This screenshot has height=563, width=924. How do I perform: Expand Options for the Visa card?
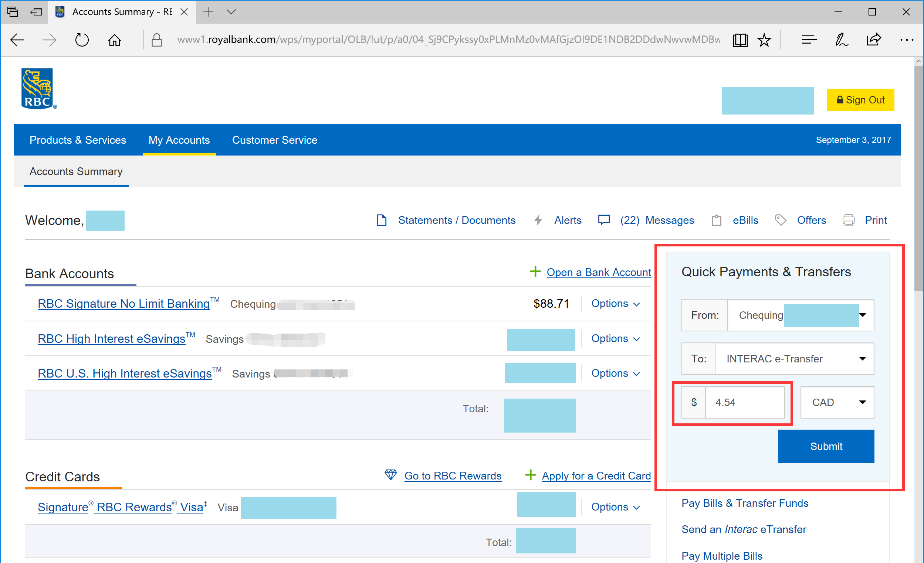pyautogui.click(x=615, y=507)
